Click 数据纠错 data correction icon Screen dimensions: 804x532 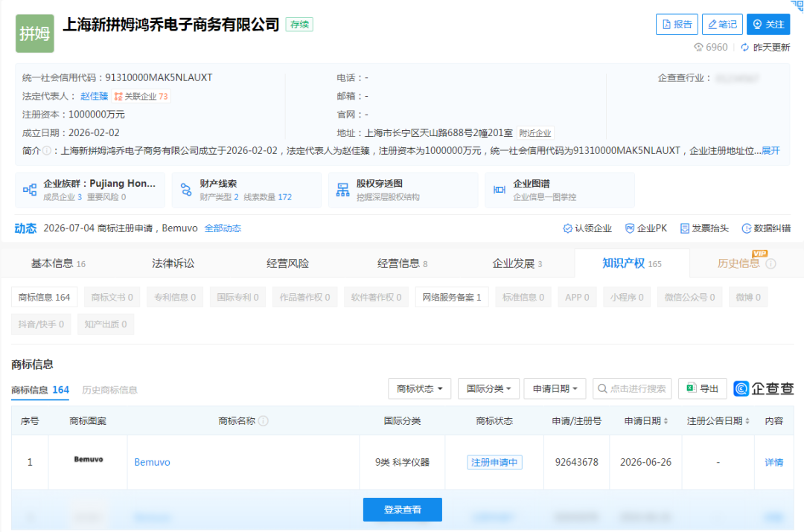pos(747,228)
